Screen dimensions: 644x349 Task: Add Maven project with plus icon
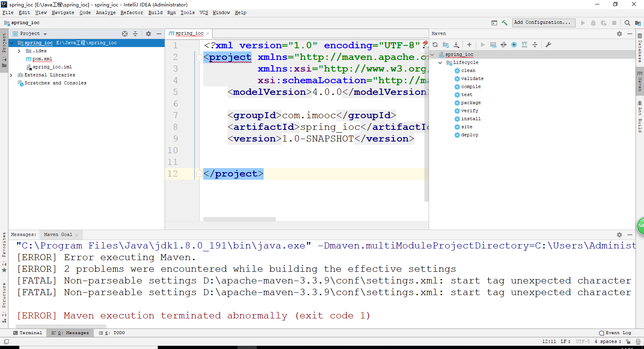click(469, 45)
